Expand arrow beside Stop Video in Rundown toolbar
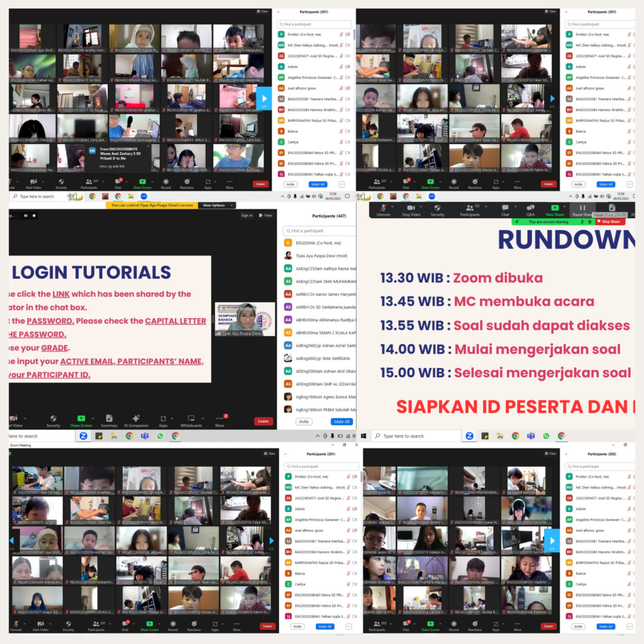The height and width of the screenshot is (644, 644). [x=421, y=206]
